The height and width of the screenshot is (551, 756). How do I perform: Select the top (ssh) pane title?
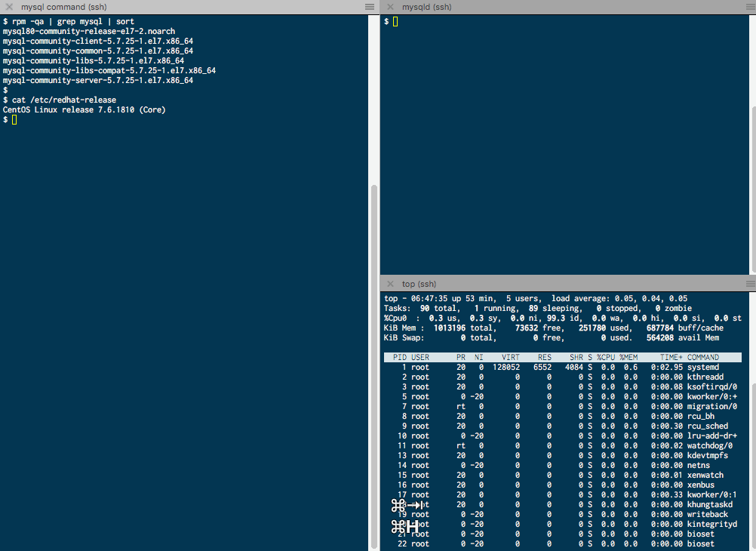419,284
